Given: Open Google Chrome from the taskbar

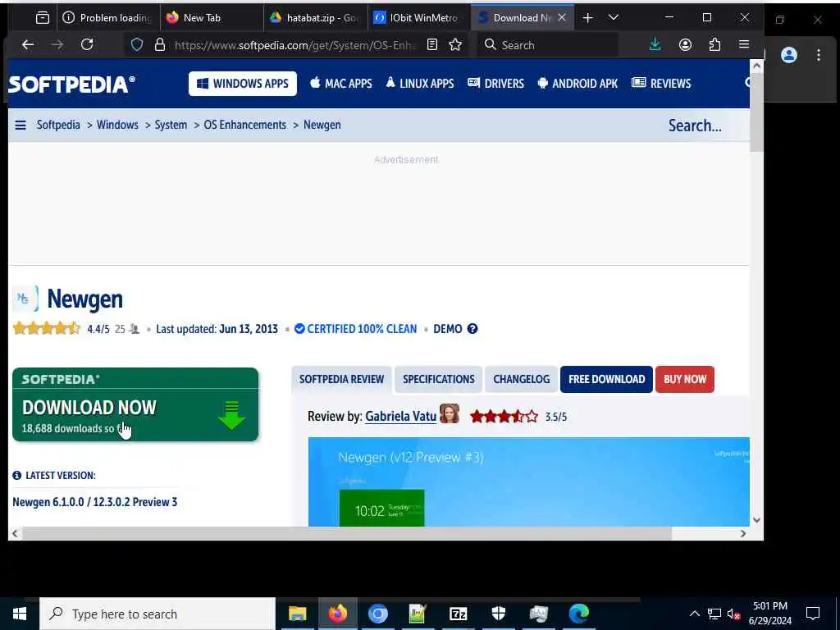Looking at the screenshot, I should tap(377, 614).
